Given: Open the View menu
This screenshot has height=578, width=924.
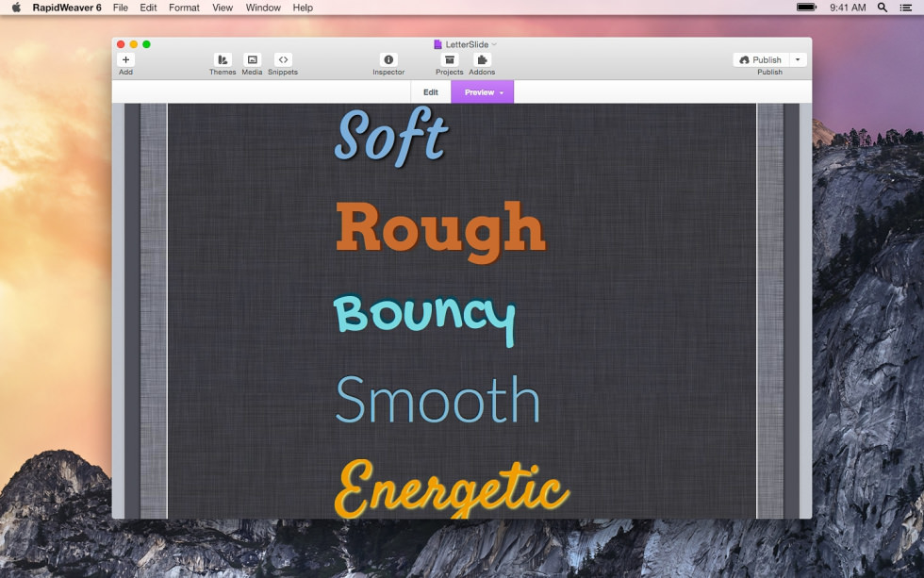Looking at the screenshot, I should click(223, 8).
